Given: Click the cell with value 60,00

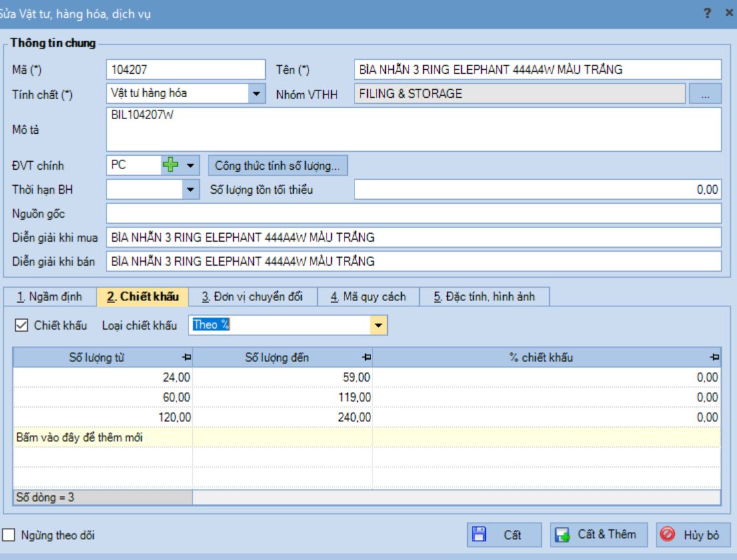Looking at the screenshot, I should click(x=103, y=397).
